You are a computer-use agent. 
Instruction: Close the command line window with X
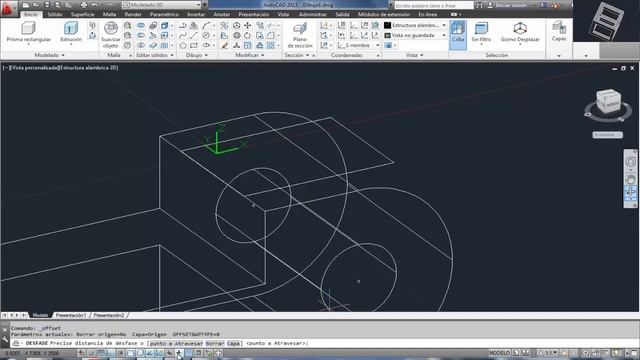pos(5,329)
